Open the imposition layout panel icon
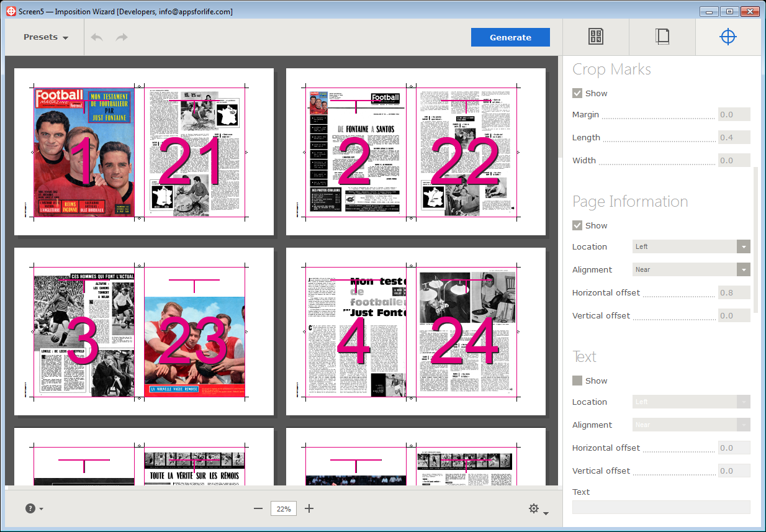Viewport: 766px width, 532px height. (595, 37)
